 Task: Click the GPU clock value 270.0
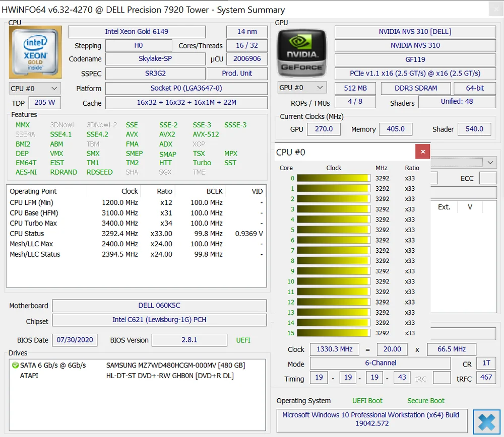tap(324, 129)
